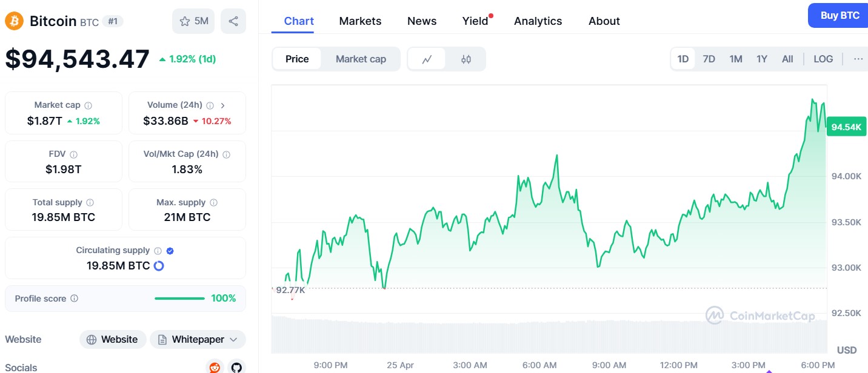The height and width of the screenshot is (373, 868).
Task: Toggle chart to Price view
Action: click(x=297, y=59)
